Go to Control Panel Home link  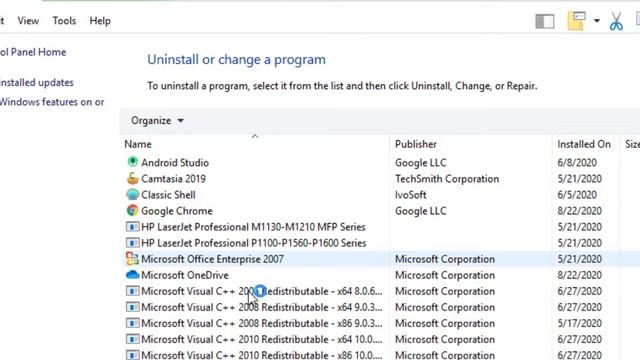(x=33, y=52)
